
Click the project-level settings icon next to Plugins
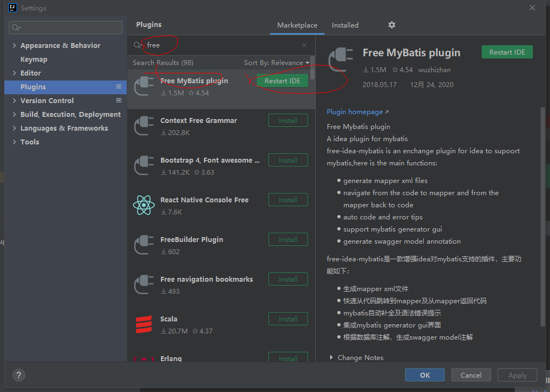(x=118, y=87)
